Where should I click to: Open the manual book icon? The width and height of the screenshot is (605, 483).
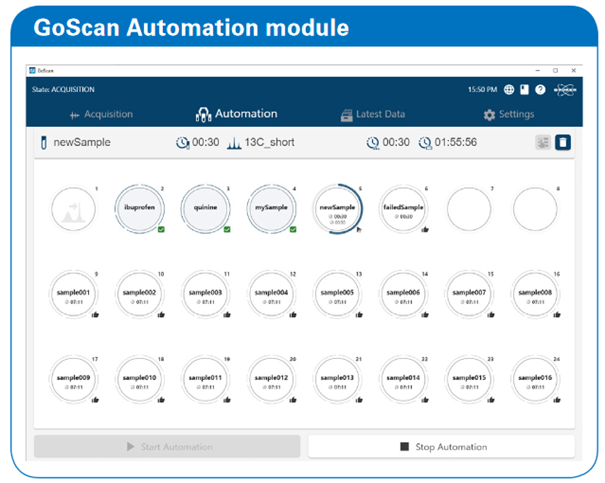coord(524,90)
